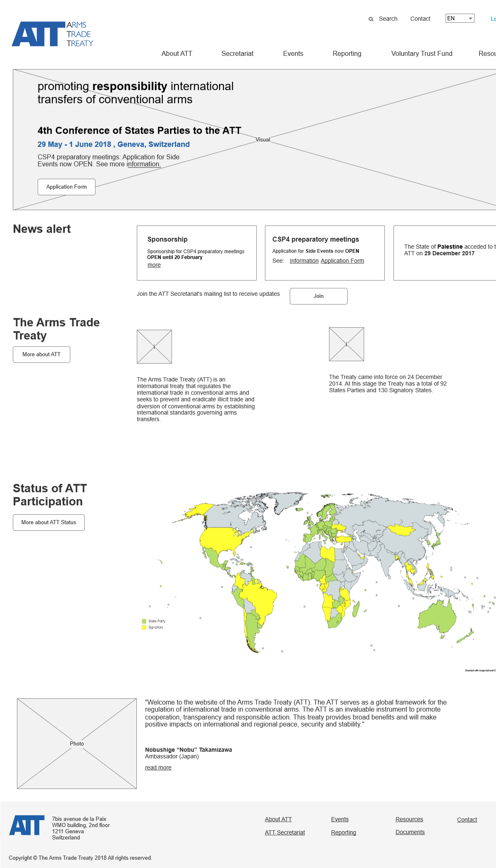Click the 'read more' link under Takamizawa
The height and width of the screenshot is (868, 496).
tap(158, 767)
